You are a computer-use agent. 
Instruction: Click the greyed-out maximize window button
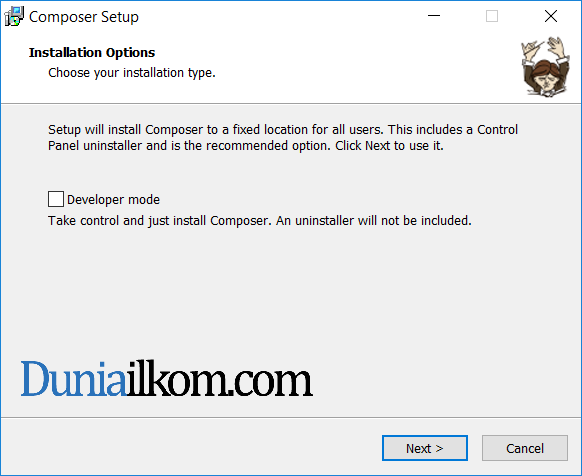click(x=492, y=16)
